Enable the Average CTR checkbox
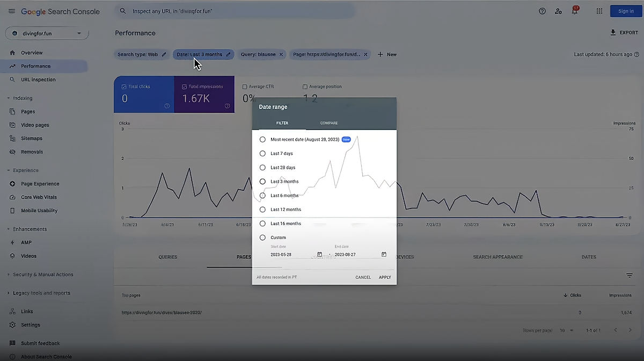 [x=245, y=86]
